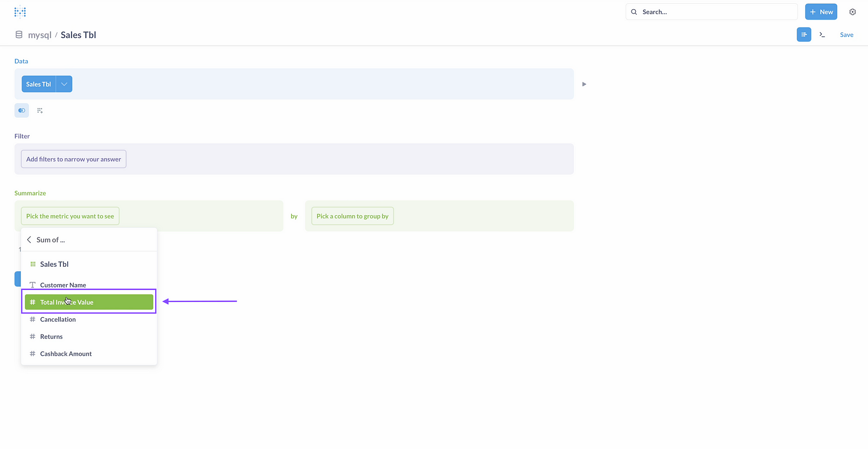Choose Returns in the column list
The image size is (868, 449).
[52, 337]
